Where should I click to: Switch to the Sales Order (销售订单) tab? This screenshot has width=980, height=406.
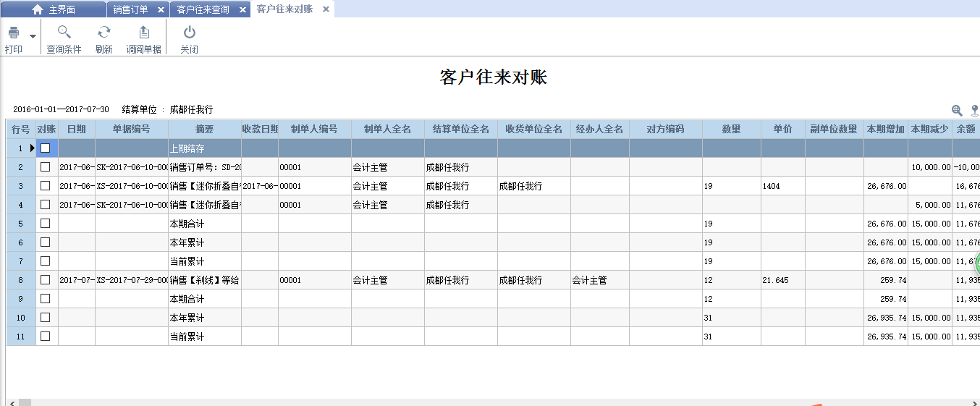pos(131,9)
